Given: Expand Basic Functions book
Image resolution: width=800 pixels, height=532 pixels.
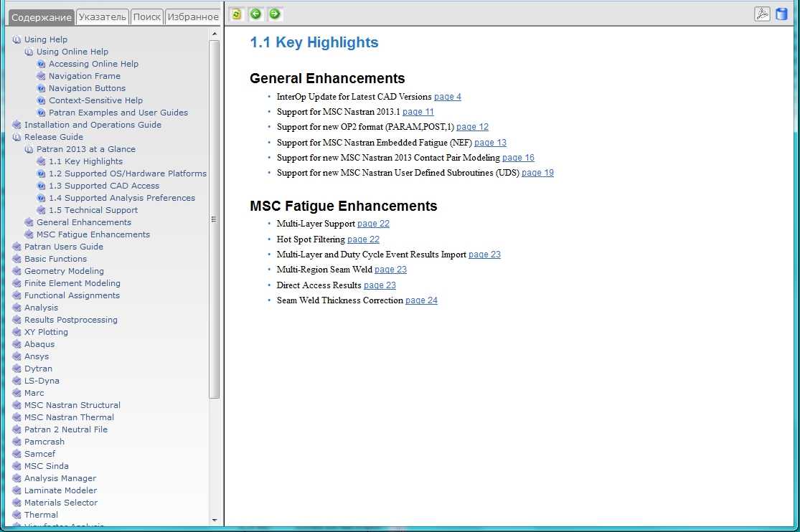Looking at the screenshot, I should click(56, 259).
